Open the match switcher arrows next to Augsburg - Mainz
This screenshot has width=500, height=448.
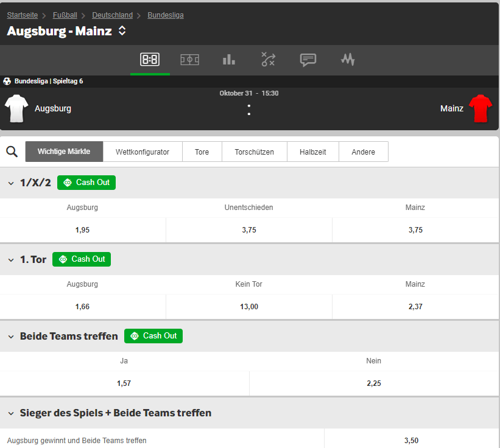coord(122,31)
